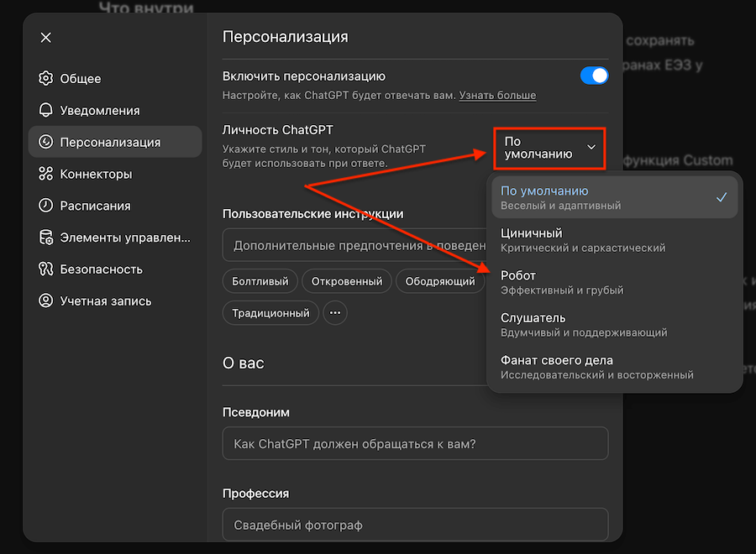756x554 pixels.
Task: Follow the Узнать больше link
Action: [497, 96]
